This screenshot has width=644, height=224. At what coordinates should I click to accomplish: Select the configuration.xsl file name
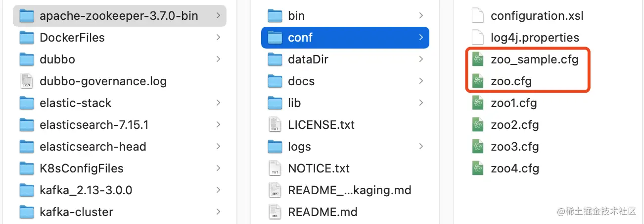[x=537, y=16]
